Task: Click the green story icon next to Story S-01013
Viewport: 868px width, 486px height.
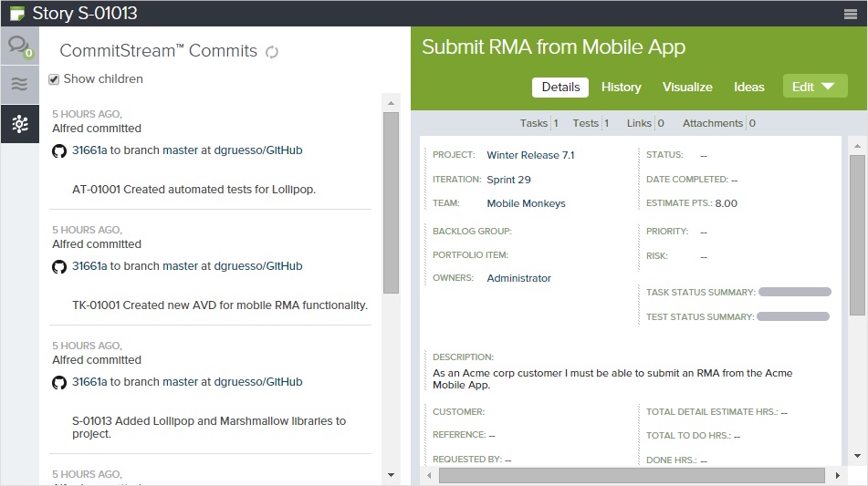Action: click(x=17, y=14)
